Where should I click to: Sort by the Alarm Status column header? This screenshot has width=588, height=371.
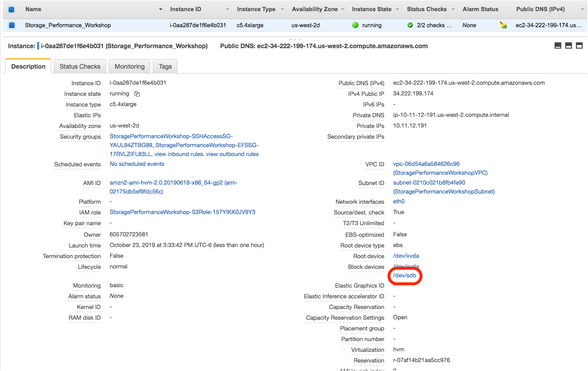click(x=481, y=9)
